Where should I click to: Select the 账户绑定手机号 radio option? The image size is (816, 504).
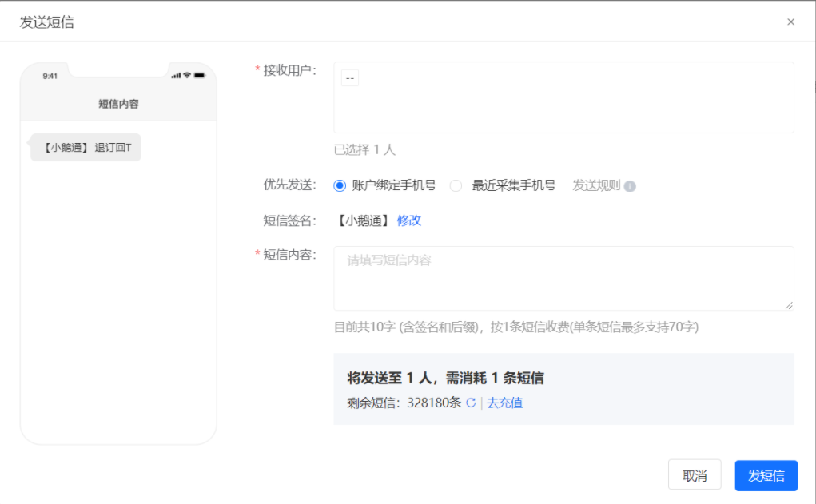(x=340, y=185)
